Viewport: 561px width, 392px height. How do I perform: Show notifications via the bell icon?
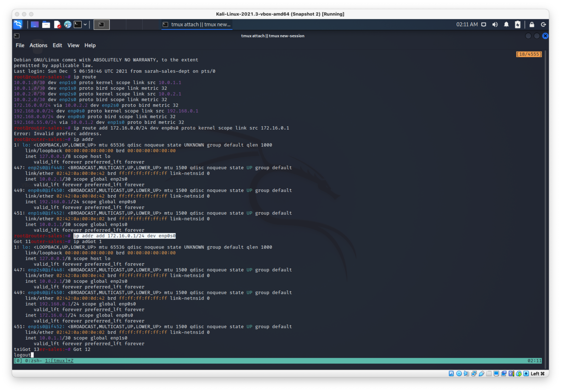[x=506, y=24]
